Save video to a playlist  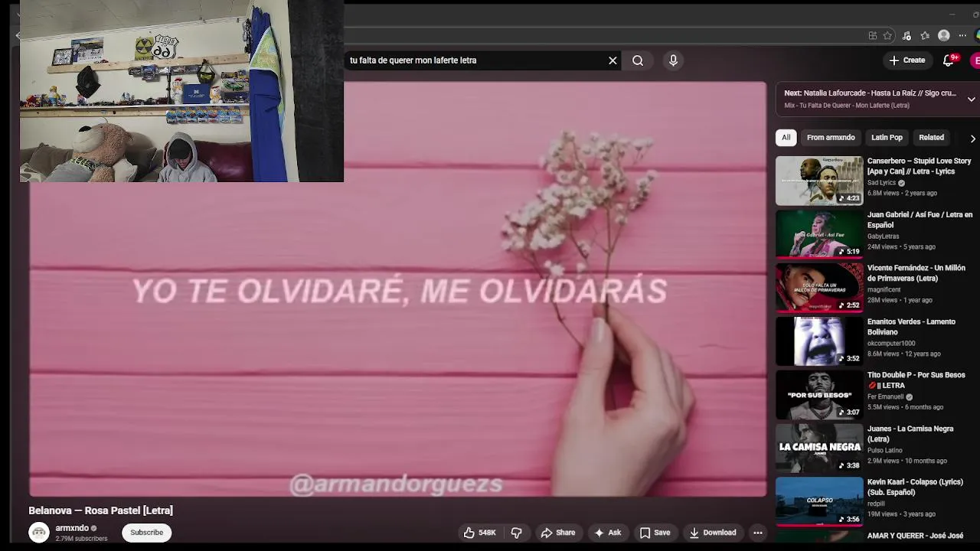[655, 533]
